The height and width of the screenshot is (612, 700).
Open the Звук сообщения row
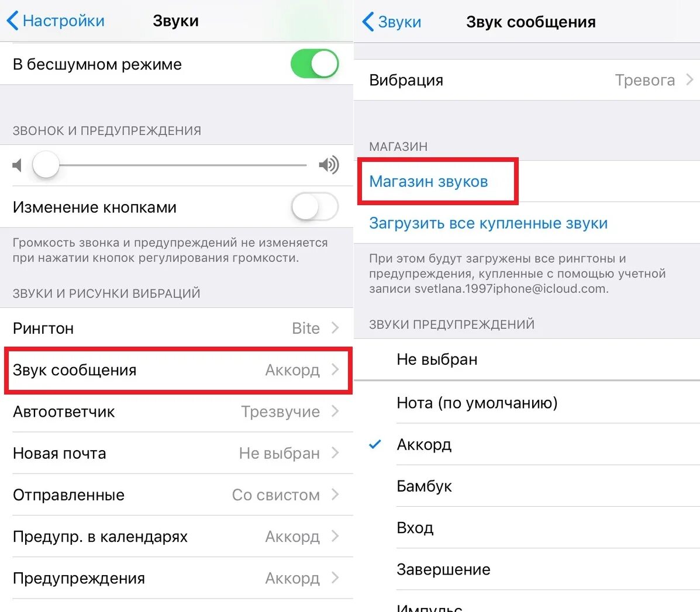[177, 370]
